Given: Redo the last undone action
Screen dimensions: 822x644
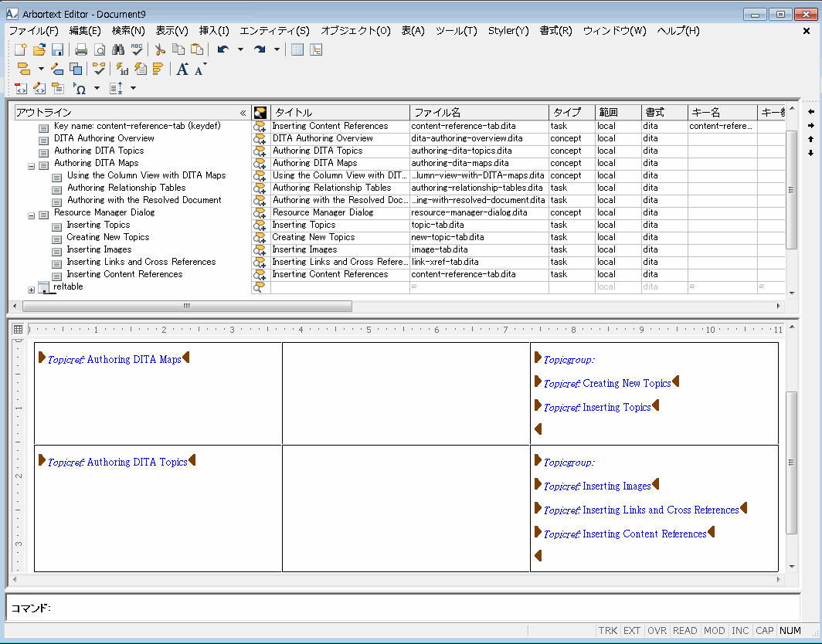Looking at the screenshot, I should (x=260, y=49).
